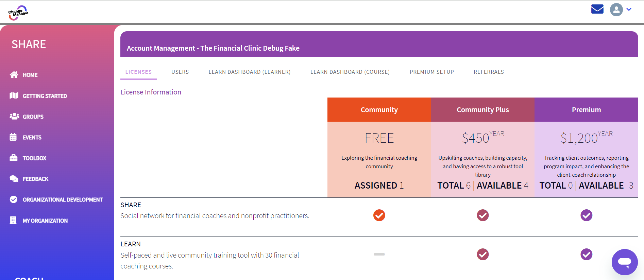The height and width of the screenshot is (280, 644).
Task: Switch to the USERS tab
Action: pos(180,72)
